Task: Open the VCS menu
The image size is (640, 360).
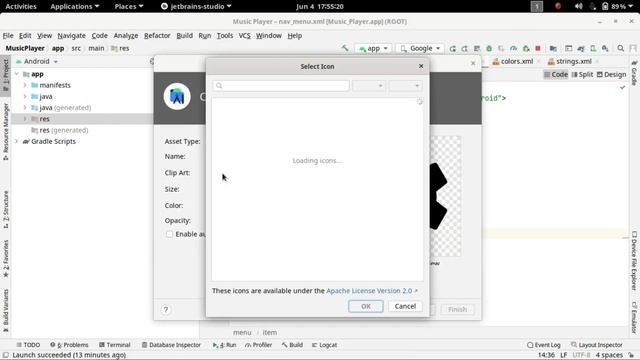Action: [x=244, y=36]
